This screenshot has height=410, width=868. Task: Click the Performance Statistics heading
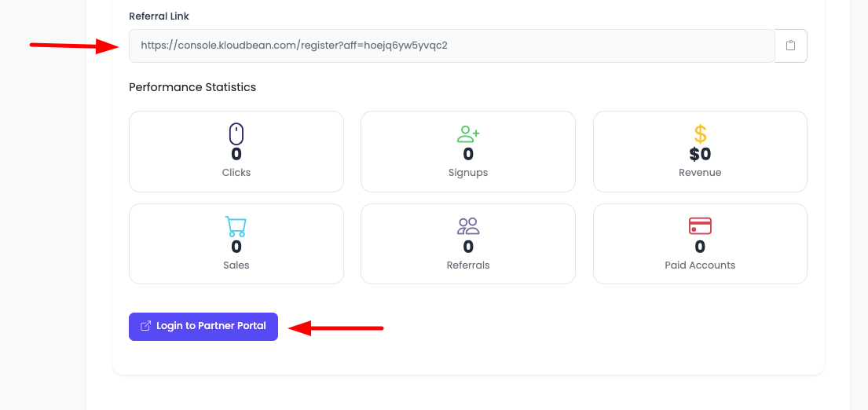coord(192,87)
